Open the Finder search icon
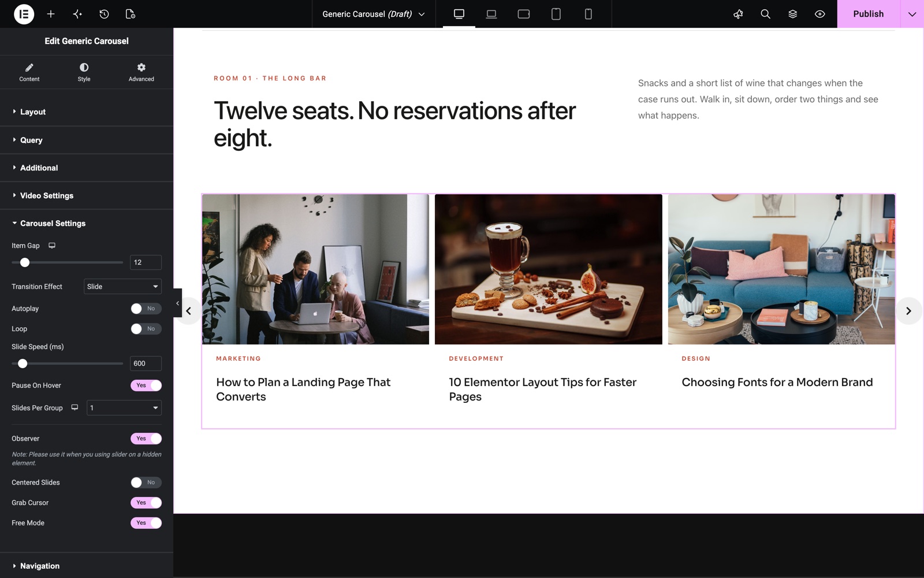This screenshot has width=924, height=578. [765, 14]
